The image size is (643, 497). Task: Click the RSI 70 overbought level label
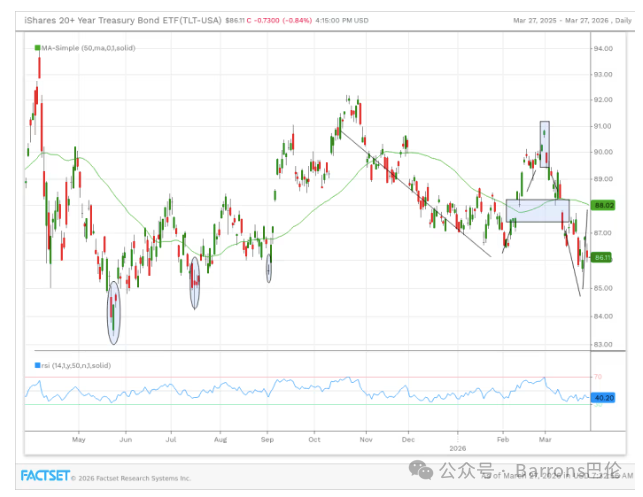pos(598,376)
